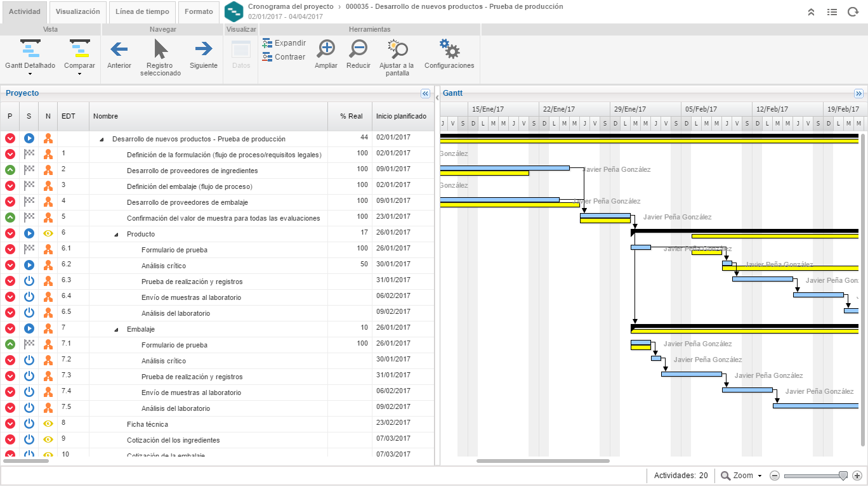Click the status play icon of Análisis crítico 6.2
This screenshot has height=487, width=868.
tap(29, 265)
